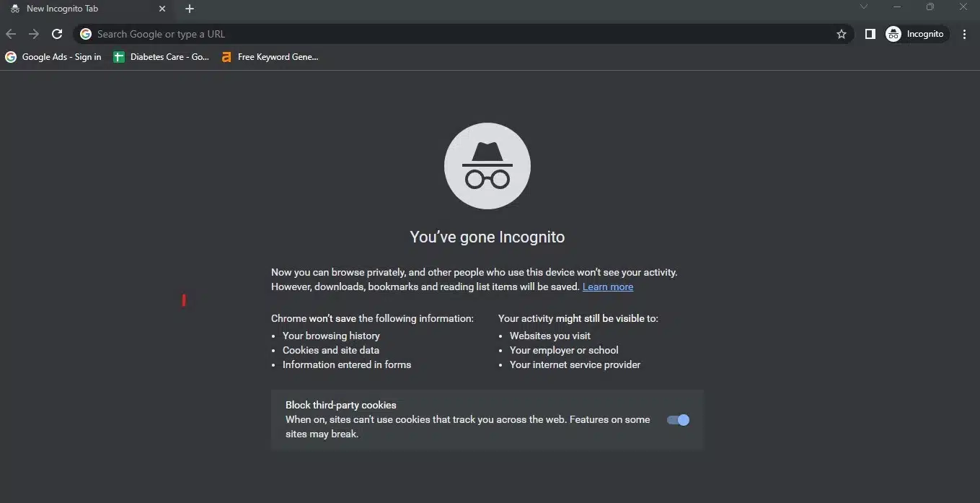Click the Learn more link

tap(607, 287)
